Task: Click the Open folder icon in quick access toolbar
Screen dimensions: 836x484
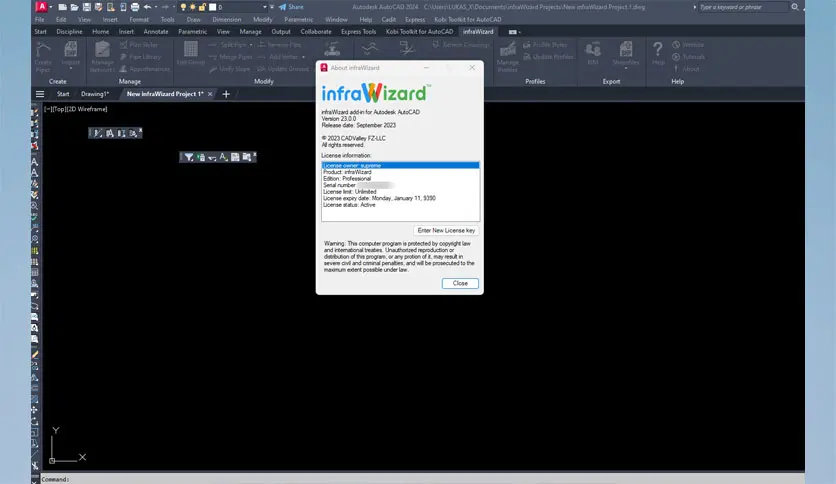Action: [74, 7]
